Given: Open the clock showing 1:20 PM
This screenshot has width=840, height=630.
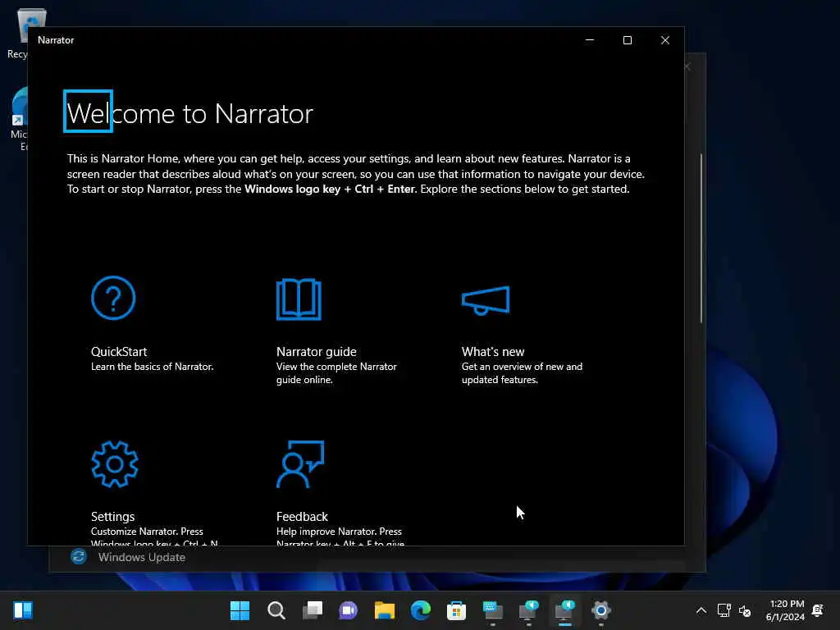Looking at the screenshot, I should point(785,610).
